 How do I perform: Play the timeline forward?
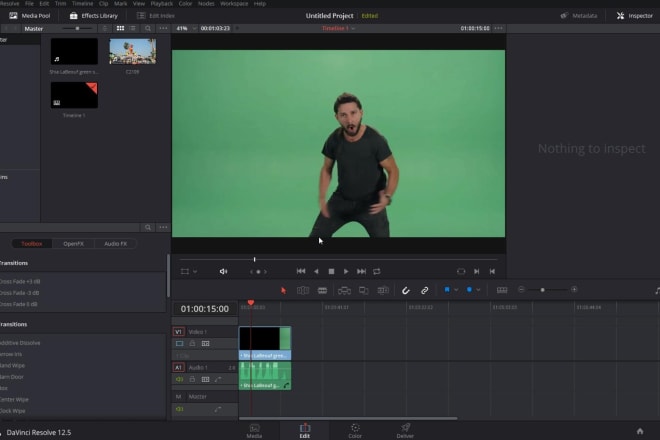pyautogui.click(x=346, y=272)
